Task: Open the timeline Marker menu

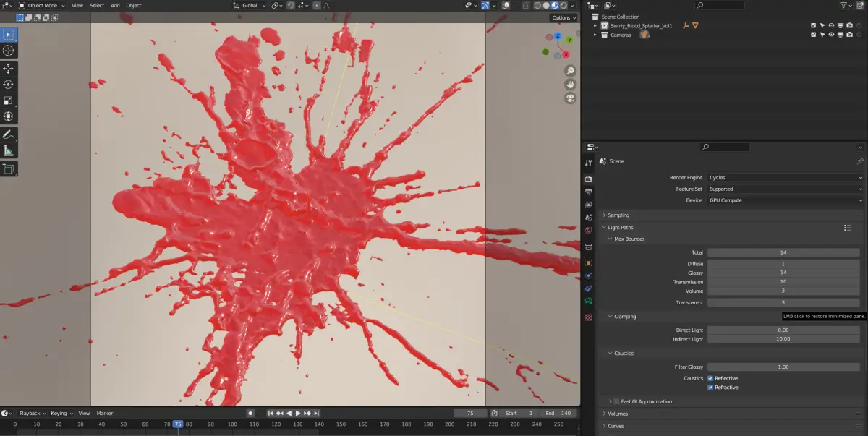Action: click(x=105, y=413)
